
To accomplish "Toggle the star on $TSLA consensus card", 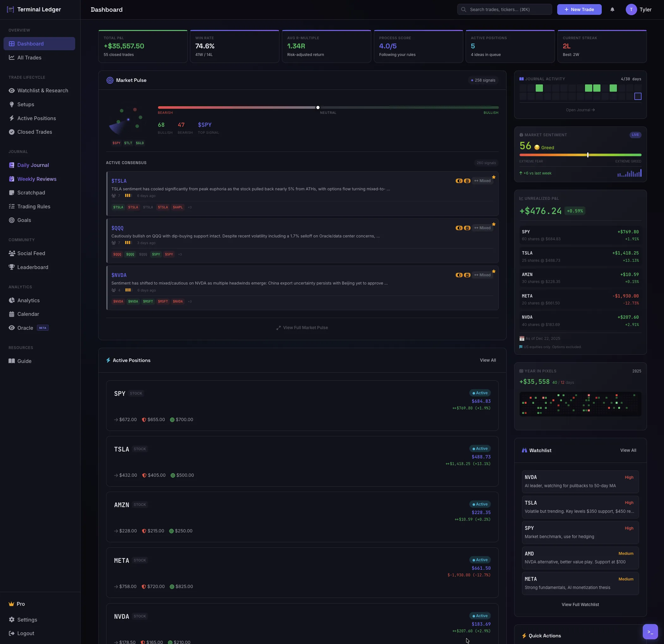I will [494, 177].
